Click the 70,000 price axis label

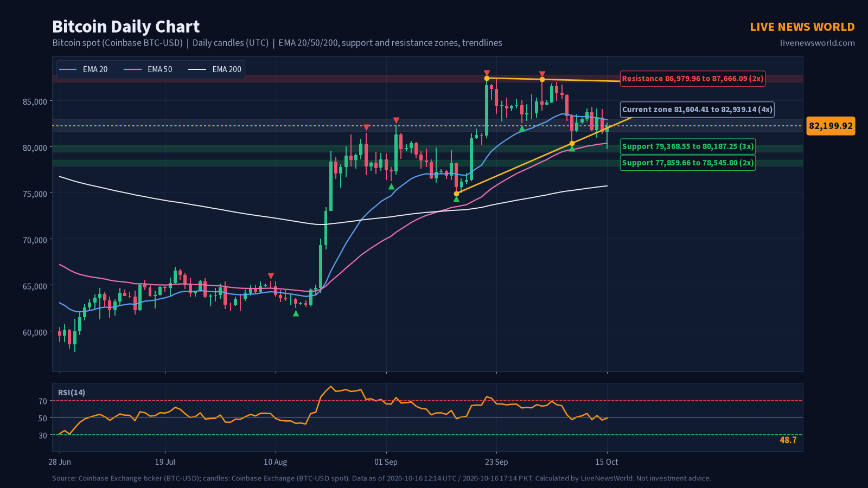point(34,240)
